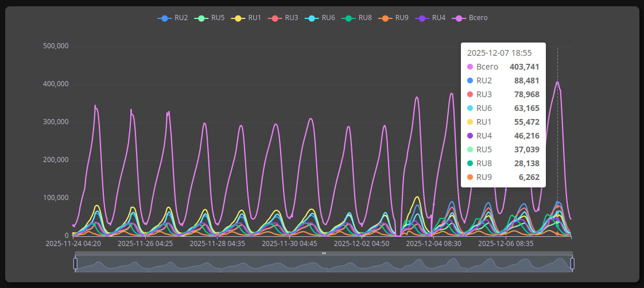The width and height of the screenshot is (644, 288).
Task: Toggle RU1 yellow legend marker
Action: point(238,18)
